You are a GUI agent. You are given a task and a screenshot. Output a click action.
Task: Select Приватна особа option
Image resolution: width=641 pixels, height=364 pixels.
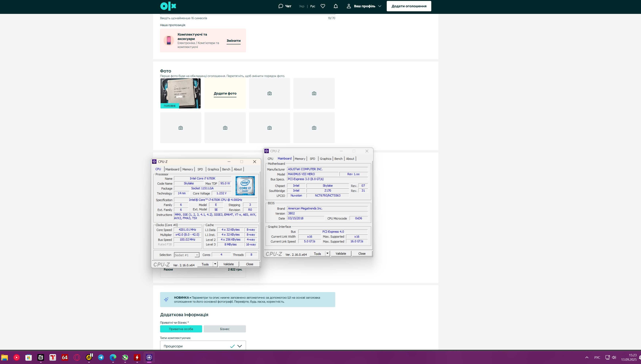pyautogui.click(x=181, y=329)
